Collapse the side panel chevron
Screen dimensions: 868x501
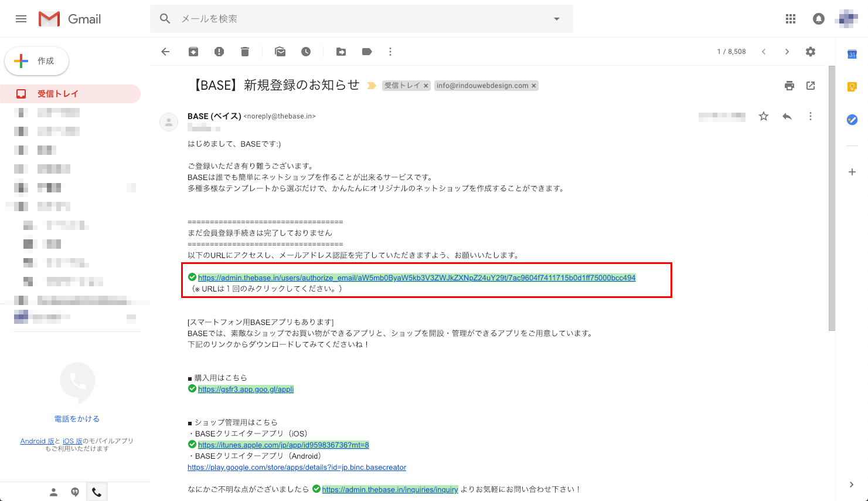click(x=852, y=485)
